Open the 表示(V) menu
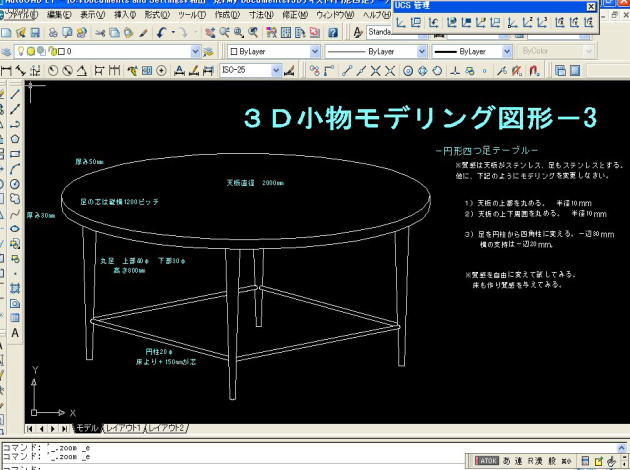 92,15
